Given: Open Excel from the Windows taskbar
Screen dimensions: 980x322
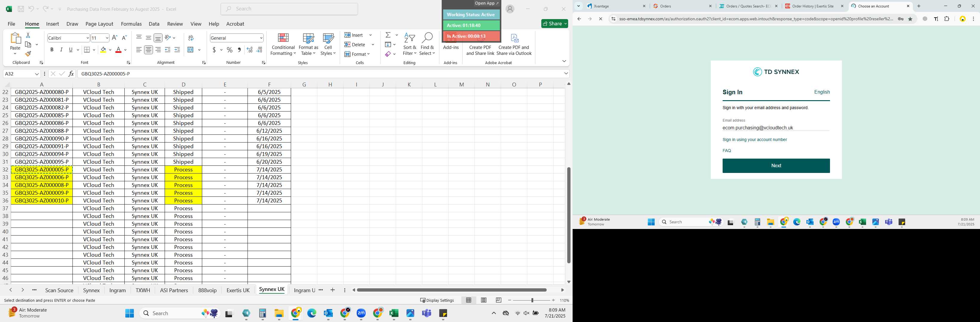Looking at the screenshot, I should [394, 313].
